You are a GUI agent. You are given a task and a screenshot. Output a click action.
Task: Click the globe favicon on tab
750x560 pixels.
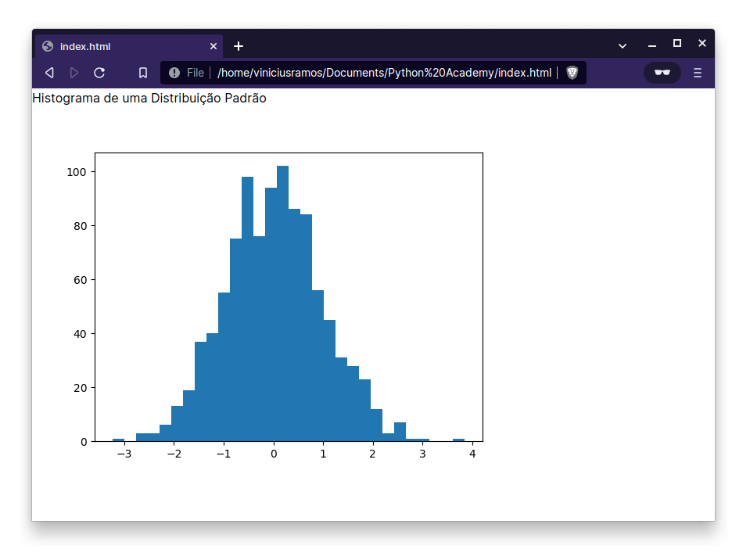tap(48, 46)
